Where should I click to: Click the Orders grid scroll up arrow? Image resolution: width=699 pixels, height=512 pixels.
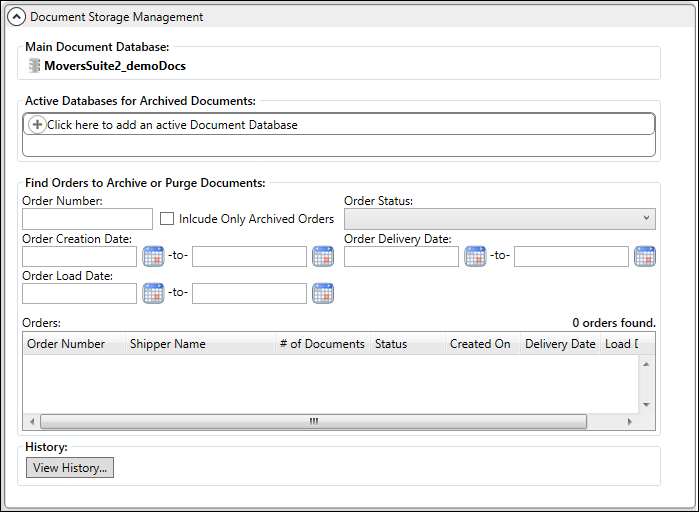click(646, 364)
